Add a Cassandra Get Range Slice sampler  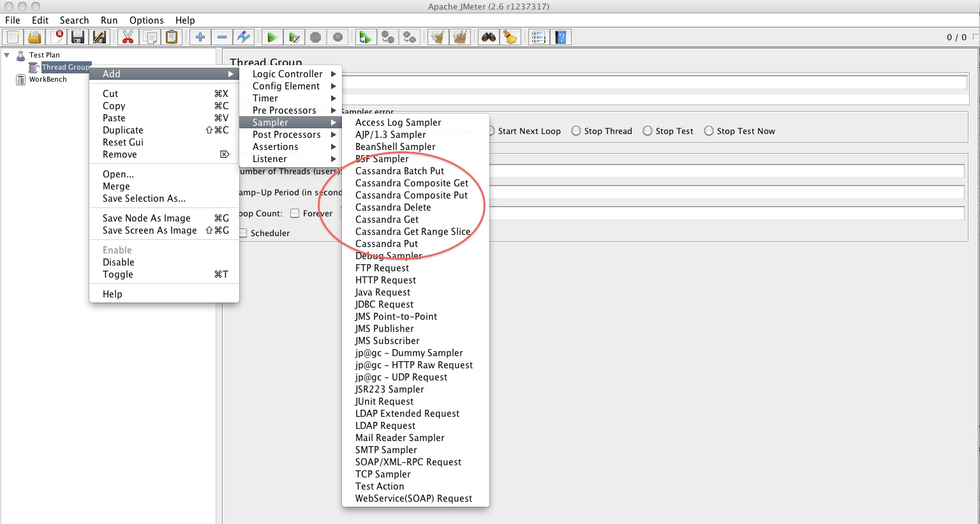point(415,232)
